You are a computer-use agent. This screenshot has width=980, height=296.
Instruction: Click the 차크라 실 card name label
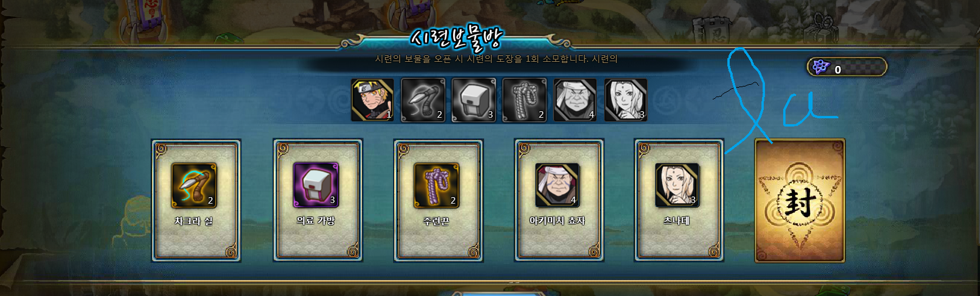(x=194, y=221)
